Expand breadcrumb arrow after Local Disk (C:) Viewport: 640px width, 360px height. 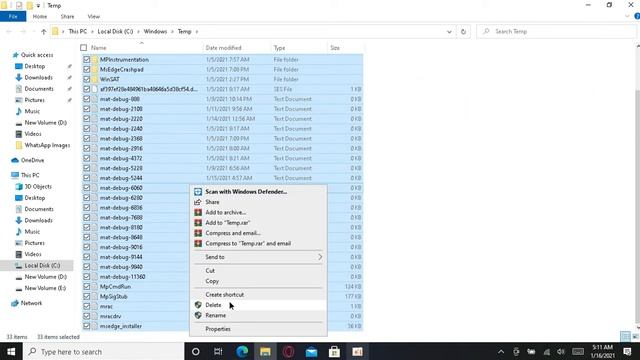click(138, 31)
